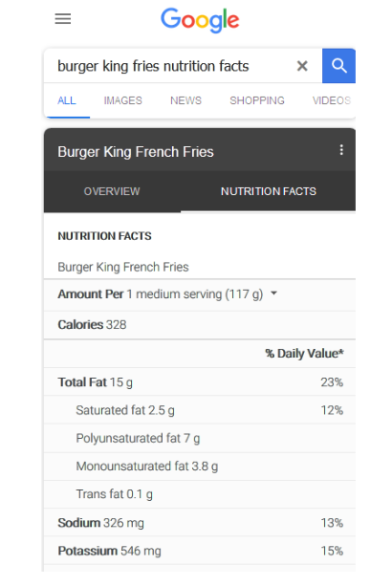Open the VIDEOS results tab
The image size is (392, 587).
332,100
